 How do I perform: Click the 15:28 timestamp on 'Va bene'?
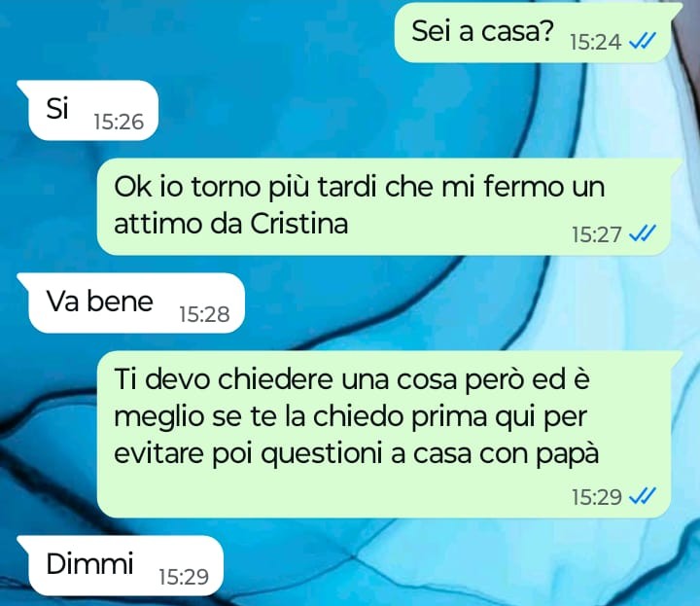tap(204, 314)
